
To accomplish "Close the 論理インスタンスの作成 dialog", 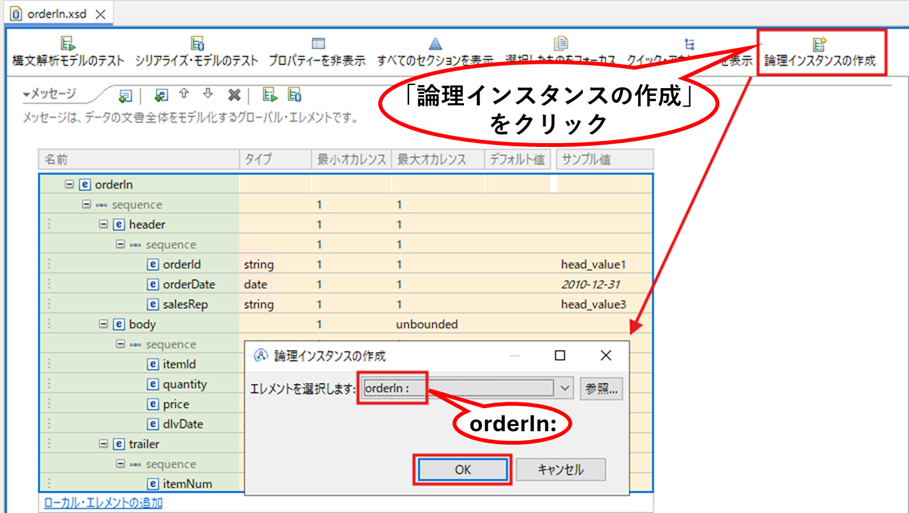I will click(x=606, y=355).
